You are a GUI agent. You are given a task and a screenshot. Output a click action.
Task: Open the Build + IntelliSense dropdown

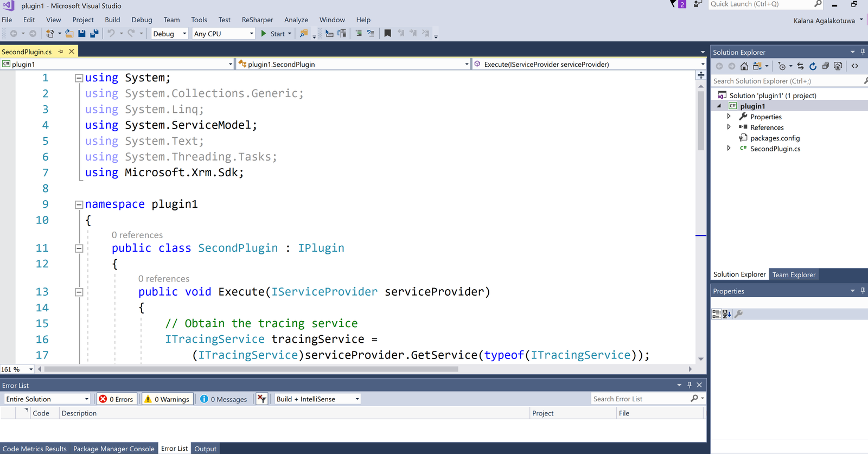point(317,399)
